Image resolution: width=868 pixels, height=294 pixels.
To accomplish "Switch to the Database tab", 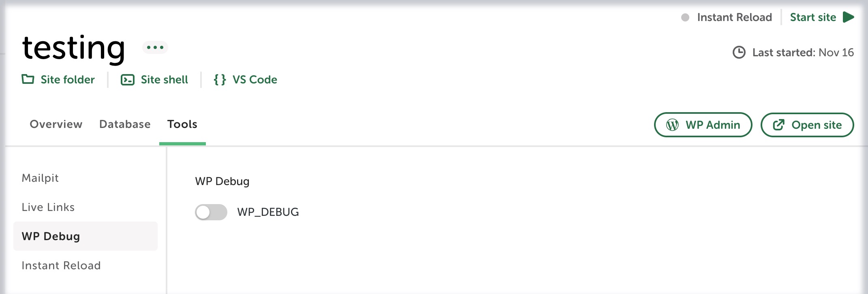I will point(125,124).
